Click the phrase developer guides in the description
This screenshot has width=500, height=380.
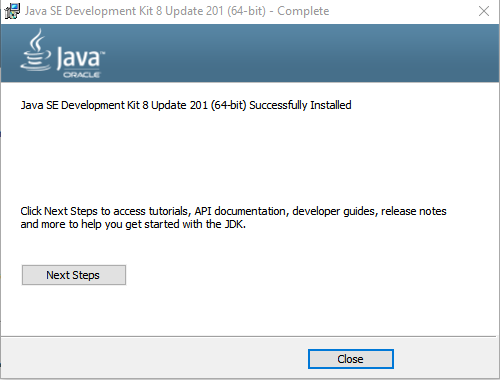[334, 211]
